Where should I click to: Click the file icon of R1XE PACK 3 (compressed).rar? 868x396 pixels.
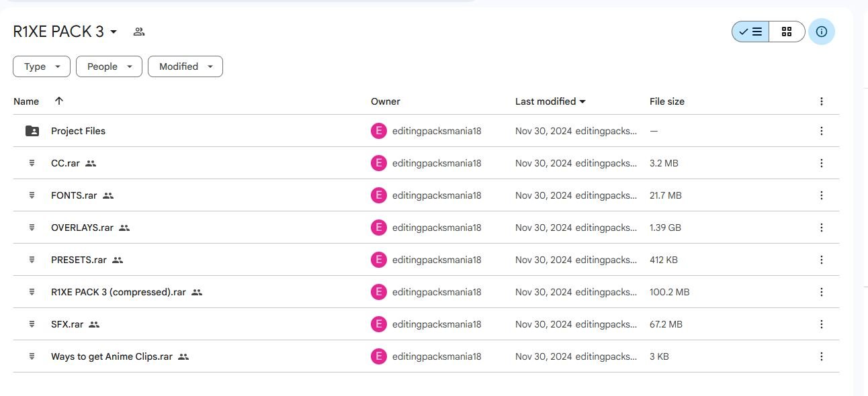(32, 292)
